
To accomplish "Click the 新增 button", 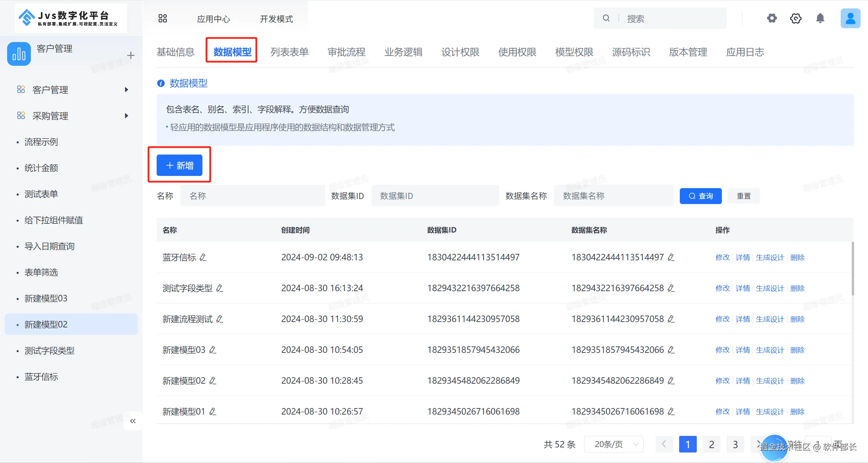I will tap(179, 165).
